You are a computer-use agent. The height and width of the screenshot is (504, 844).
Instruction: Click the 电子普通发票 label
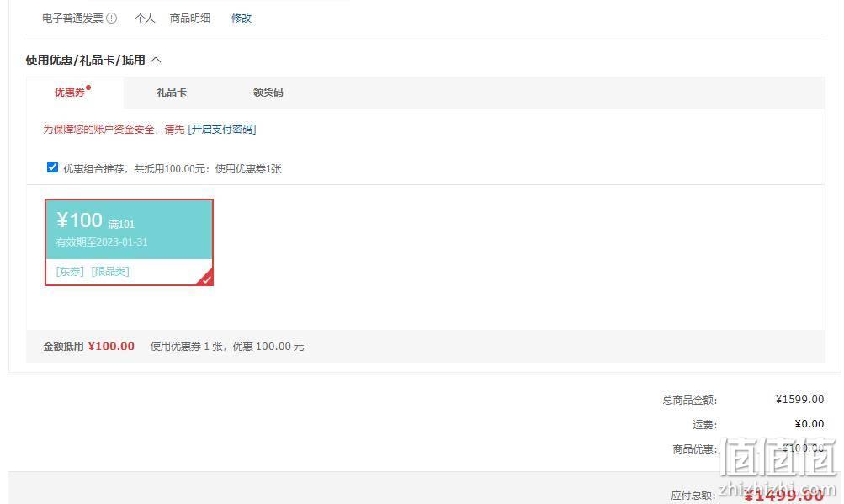pos(72,19)
